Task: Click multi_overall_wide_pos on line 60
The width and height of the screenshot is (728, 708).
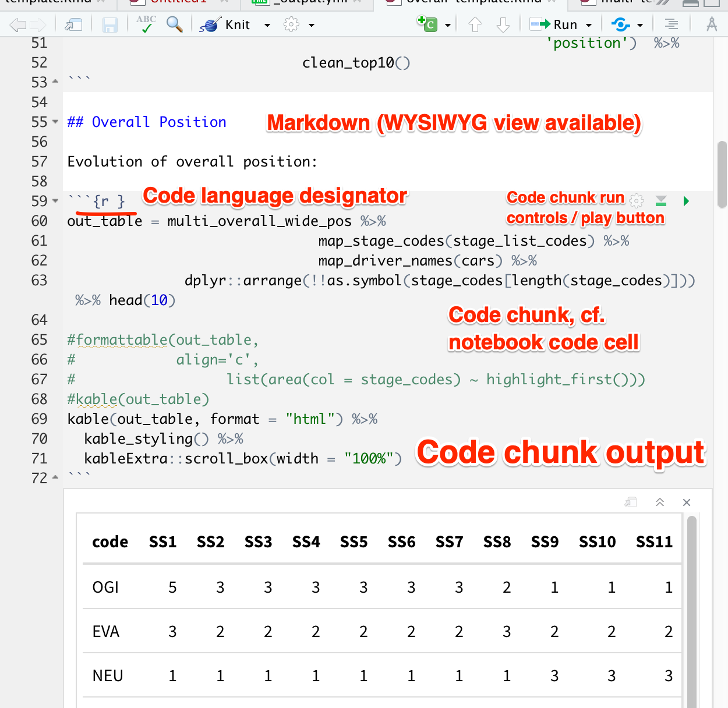Action: [259, 221]
